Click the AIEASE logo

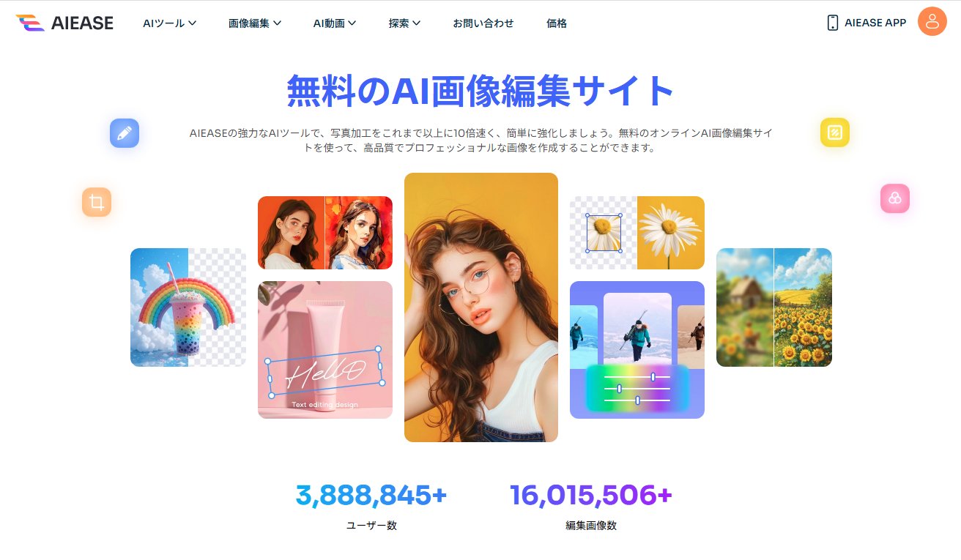[x=64, y=23]
